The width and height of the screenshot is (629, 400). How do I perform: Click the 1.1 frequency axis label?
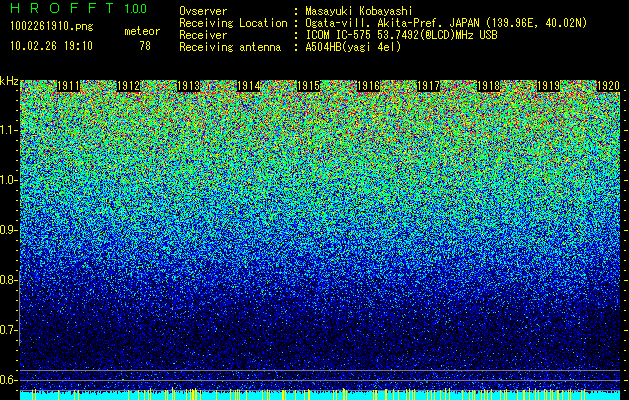click(x=9, y=130)
